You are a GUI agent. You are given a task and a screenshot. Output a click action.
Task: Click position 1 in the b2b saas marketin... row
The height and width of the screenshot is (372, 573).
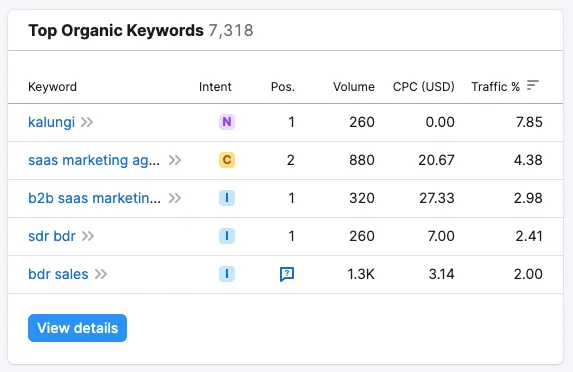coord(291,198)
